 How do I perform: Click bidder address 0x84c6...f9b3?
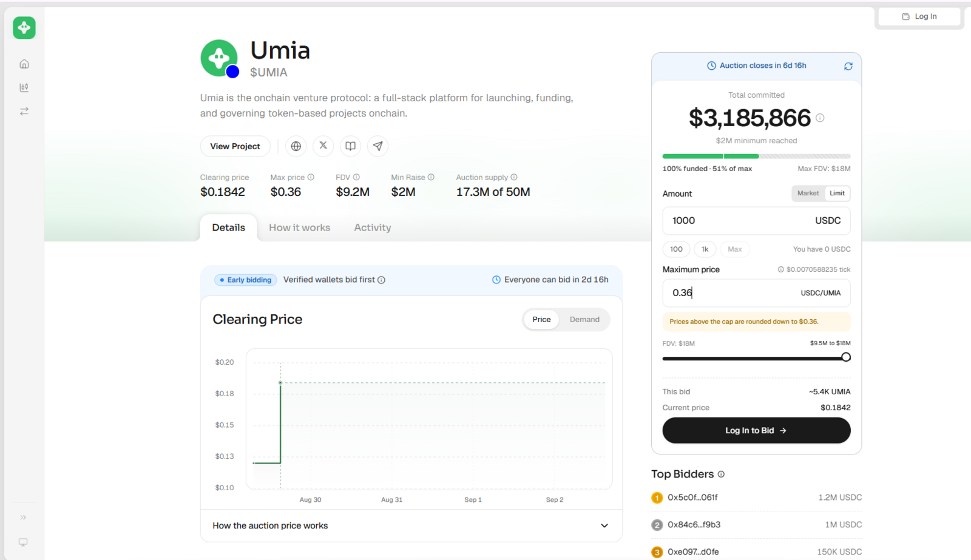tap(694, 525)
